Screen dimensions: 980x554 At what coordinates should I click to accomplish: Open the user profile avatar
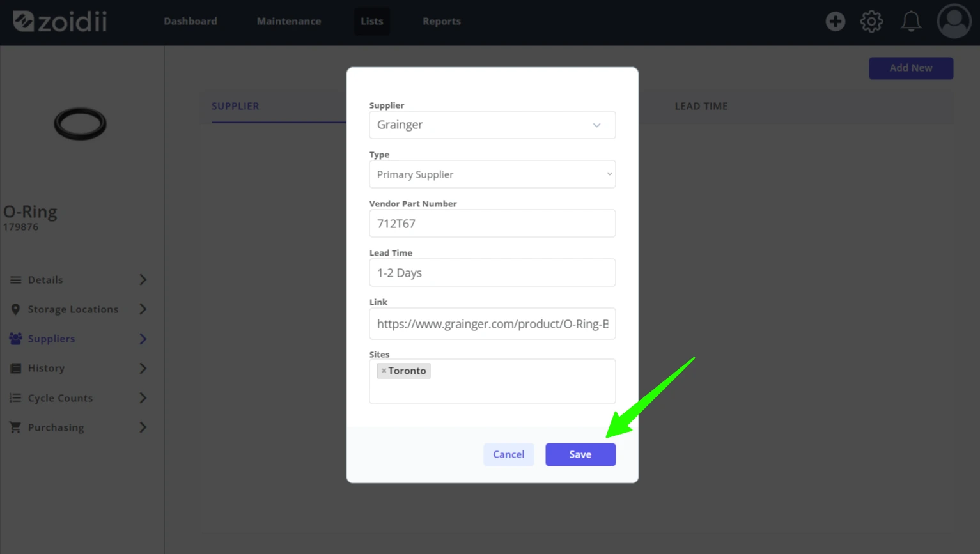point(954,21)
